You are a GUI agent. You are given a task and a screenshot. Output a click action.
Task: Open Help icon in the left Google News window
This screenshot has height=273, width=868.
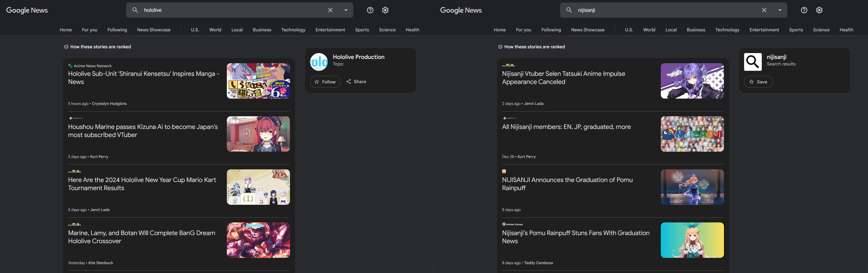(370, 10)
